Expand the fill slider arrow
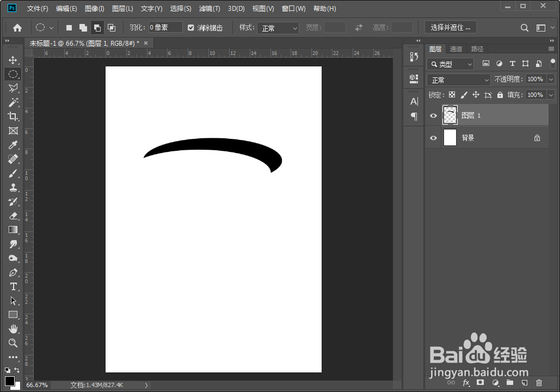 pos(551,95)
